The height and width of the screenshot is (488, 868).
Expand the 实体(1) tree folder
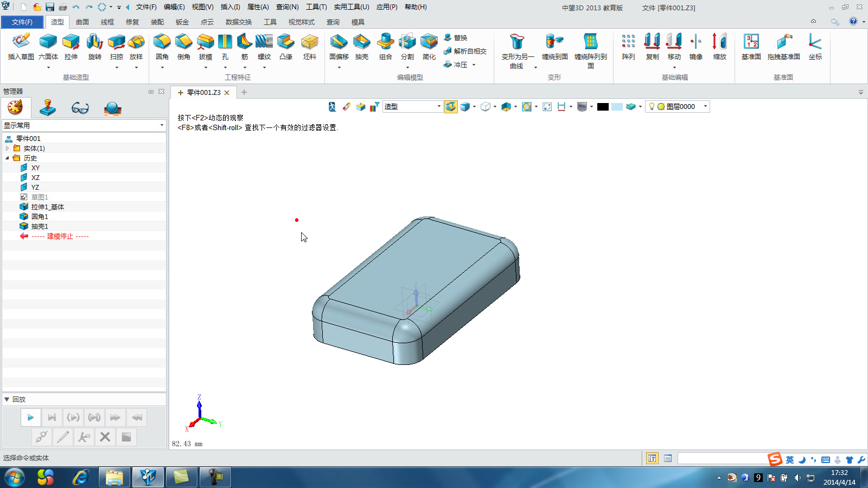(7, 147)
